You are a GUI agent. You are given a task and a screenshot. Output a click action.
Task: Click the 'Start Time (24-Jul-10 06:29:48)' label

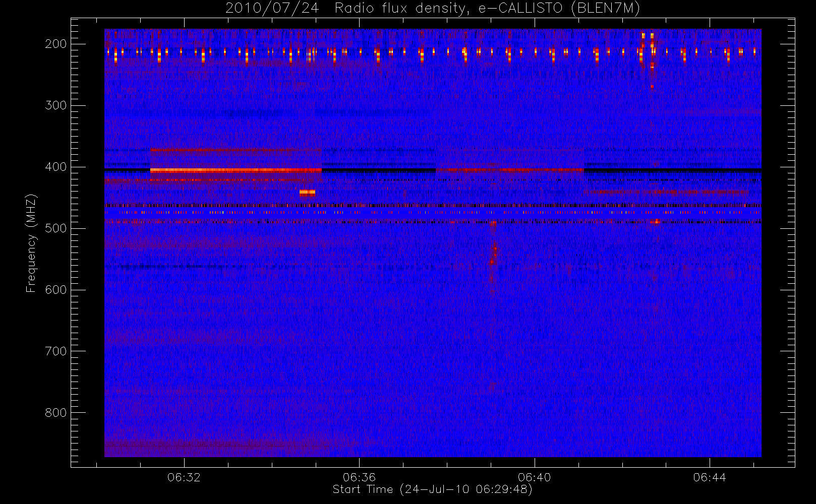433,489
